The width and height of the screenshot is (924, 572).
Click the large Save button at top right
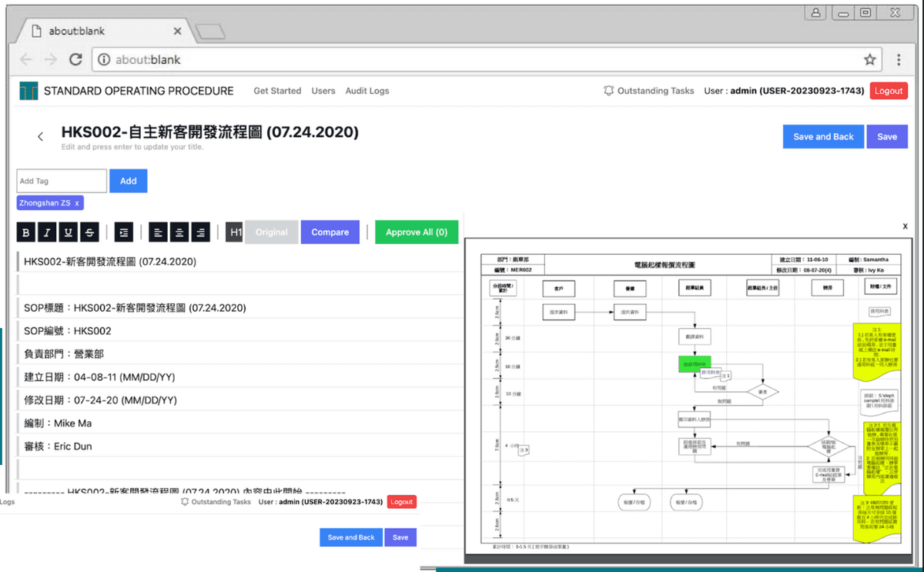point(887,137)
